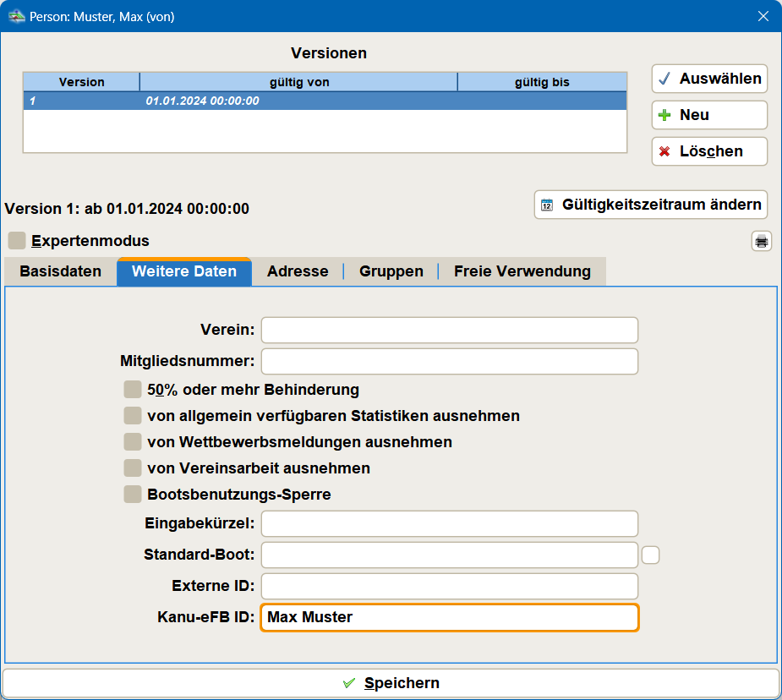Click the printer icon
The image size is (782, 700).
tap(761, 242)
